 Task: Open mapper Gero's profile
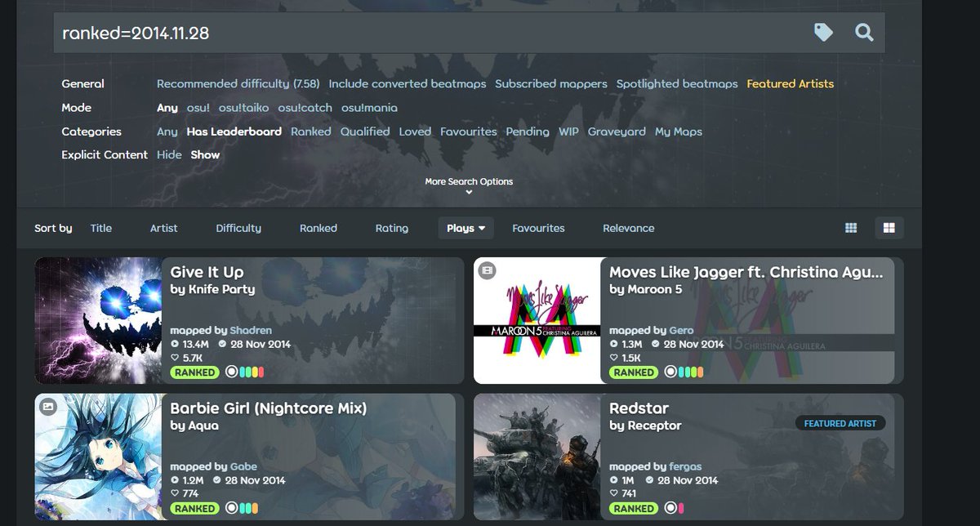pos(681,331)
